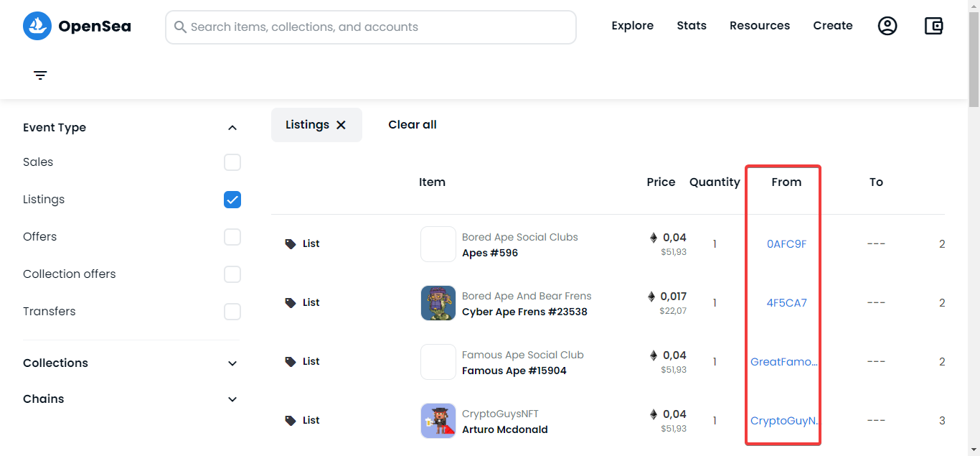Click the Clear all button
Viewport: 980px width, 456px height.
(x=413, y=125)
